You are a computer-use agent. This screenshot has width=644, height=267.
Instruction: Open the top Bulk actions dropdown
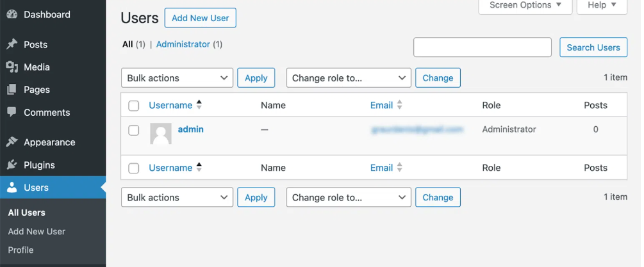coord(177,78)
